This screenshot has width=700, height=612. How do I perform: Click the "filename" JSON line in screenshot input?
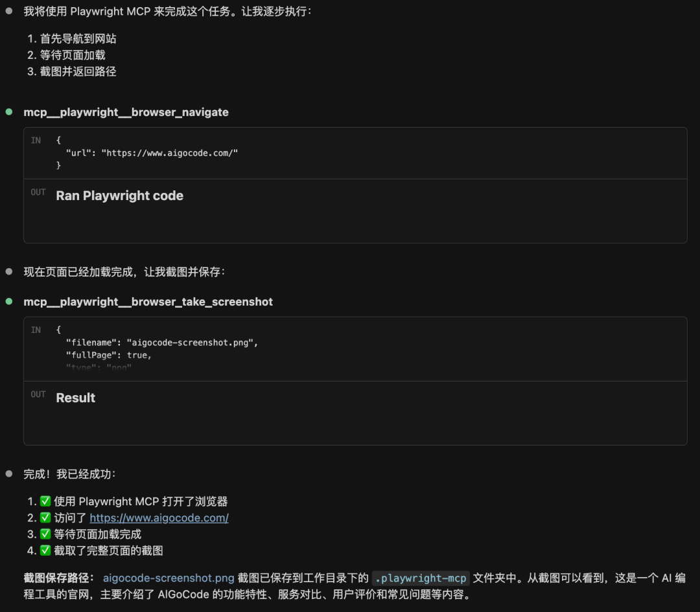click(x=161, y=343)
